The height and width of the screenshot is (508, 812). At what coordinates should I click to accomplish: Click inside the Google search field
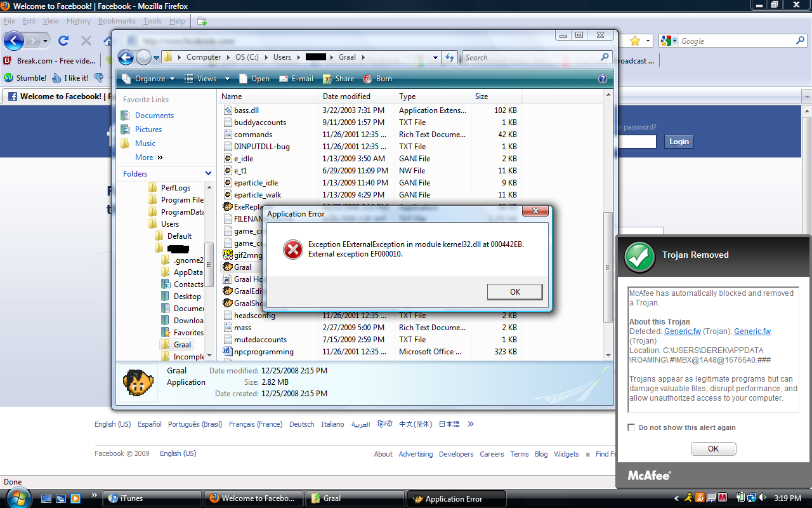click(x=736, y=41)
